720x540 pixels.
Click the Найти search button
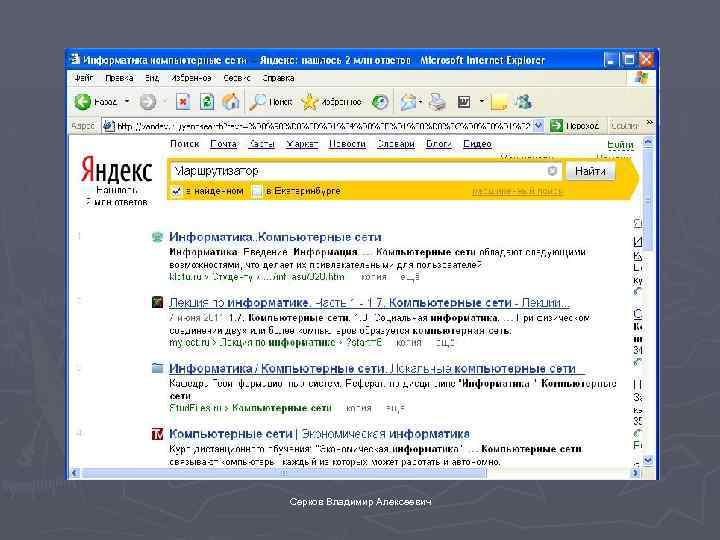(590, 171)
